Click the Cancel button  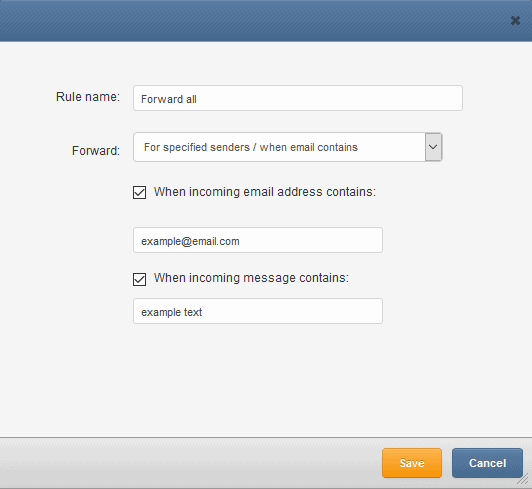(x=487, y=463)
